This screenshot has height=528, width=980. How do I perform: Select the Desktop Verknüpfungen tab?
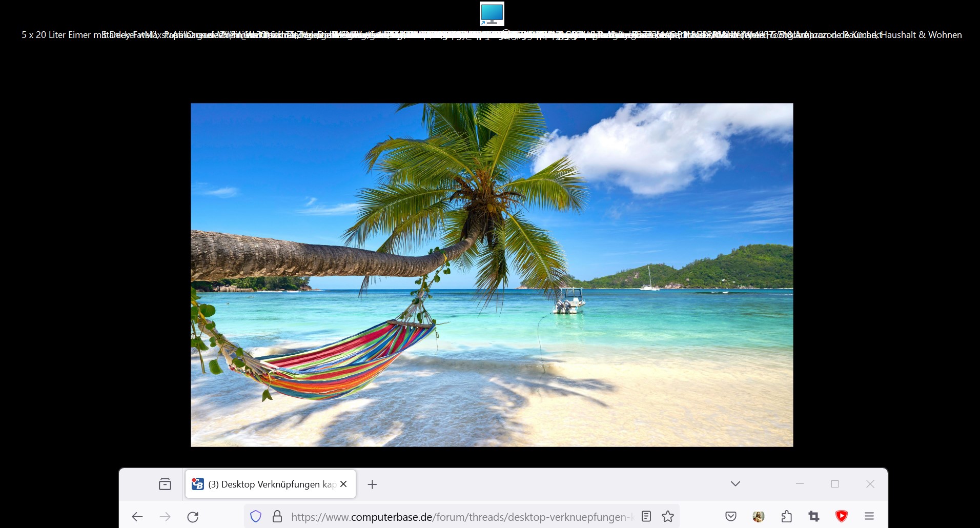tap(270, 484)
